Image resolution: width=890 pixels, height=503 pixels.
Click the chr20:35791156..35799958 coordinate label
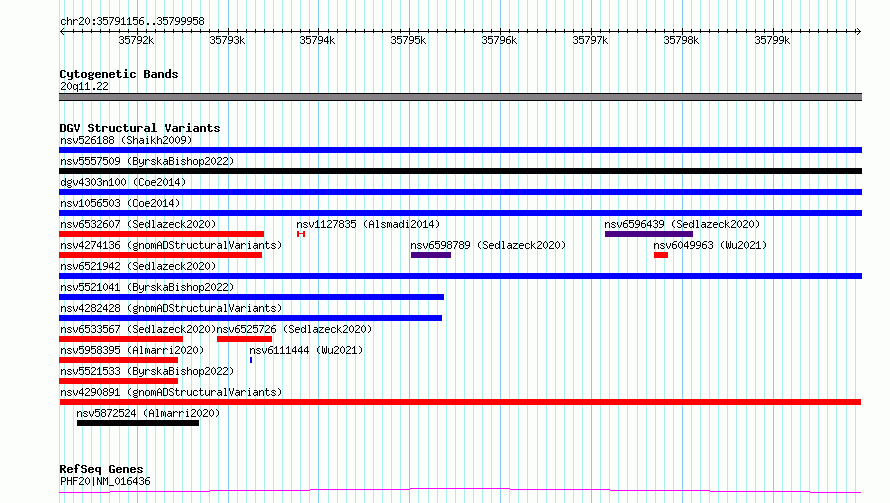pyautogui.click(x=132, y=21)
